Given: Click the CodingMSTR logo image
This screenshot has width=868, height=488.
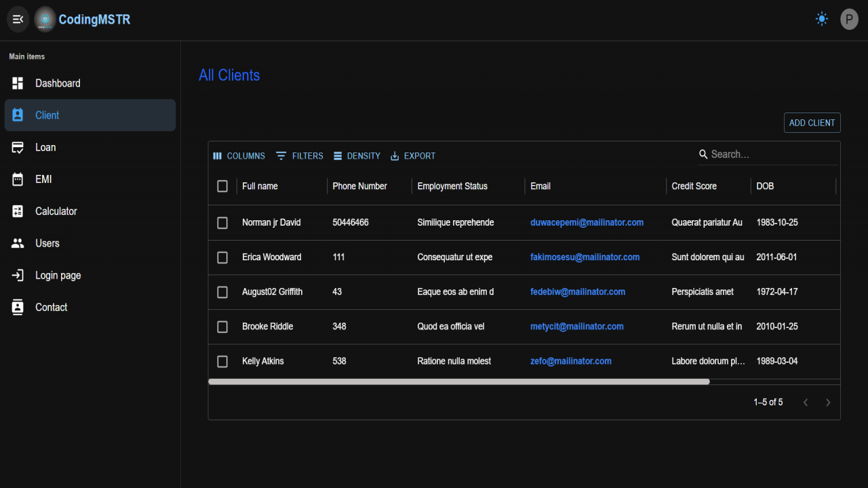Looking at the screenshot, I should pos(45,19).
